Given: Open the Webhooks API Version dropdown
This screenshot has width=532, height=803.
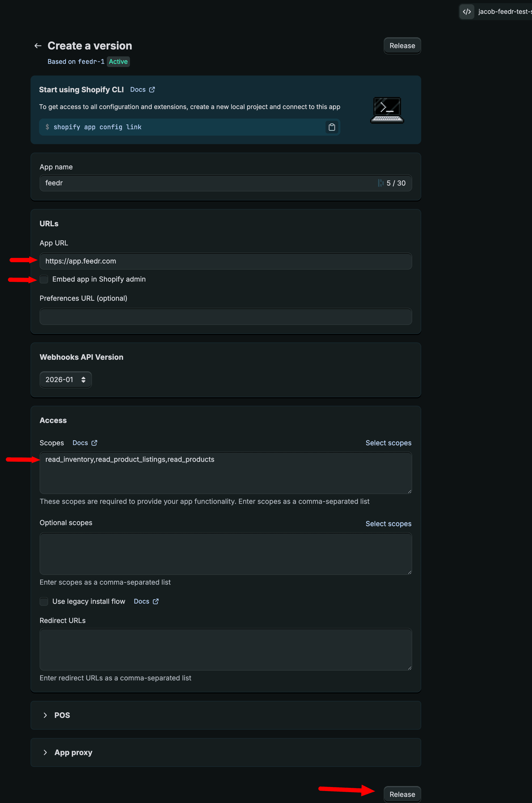Looking at the screenshot, I should [65, 379].
